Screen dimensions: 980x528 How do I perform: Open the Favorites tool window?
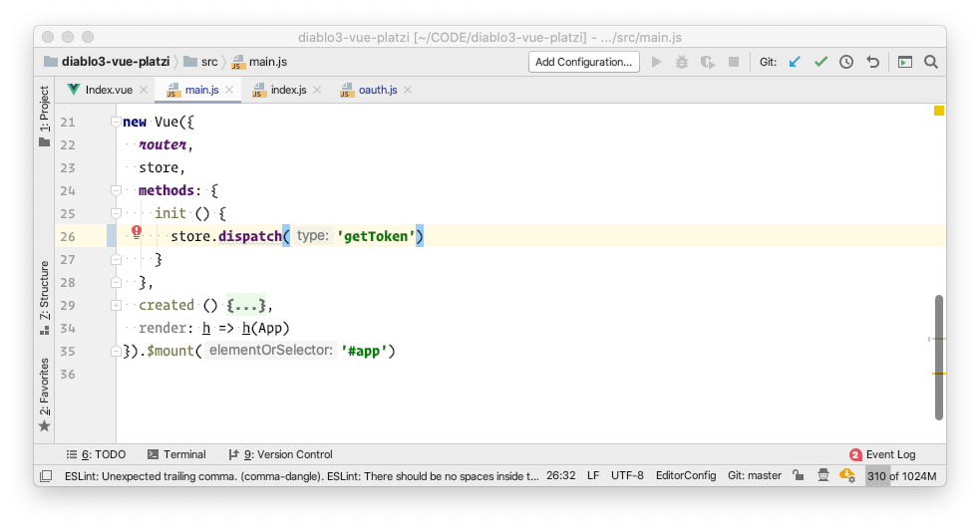tap(45, 395)
